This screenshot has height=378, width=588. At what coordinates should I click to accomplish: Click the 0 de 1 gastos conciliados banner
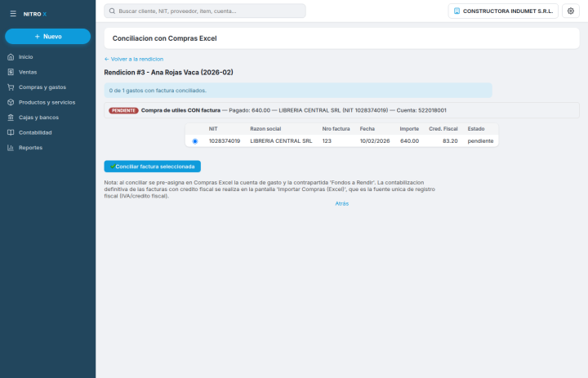(298, 91)
